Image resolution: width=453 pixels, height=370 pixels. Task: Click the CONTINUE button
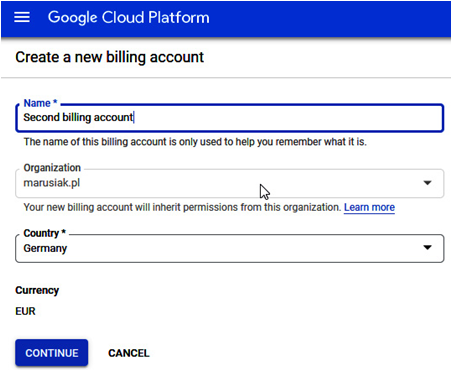(52, 353)
